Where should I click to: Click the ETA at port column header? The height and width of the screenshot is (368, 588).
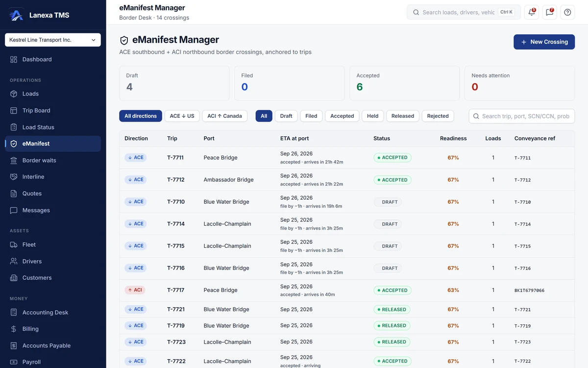point(294,138)
